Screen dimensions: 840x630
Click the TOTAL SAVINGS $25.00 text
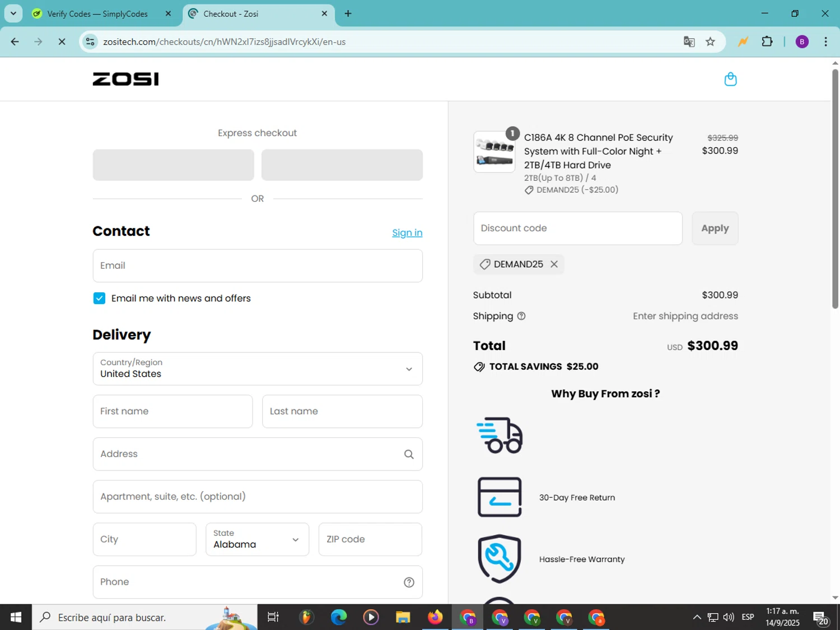click(544, 367)
